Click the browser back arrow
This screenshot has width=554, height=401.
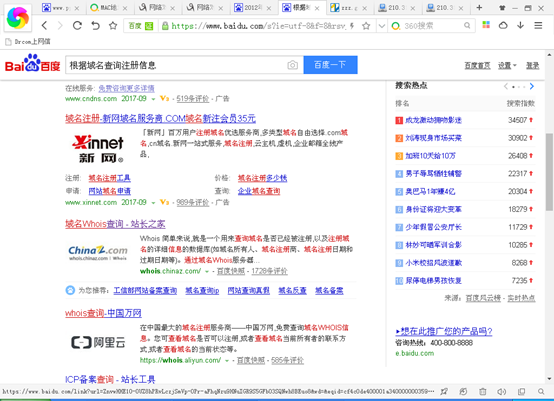point(44,25)
